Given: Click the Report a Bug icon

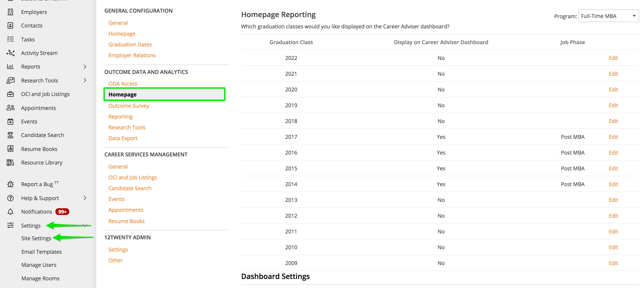Looking at the screenshot, I should click(x=10, y=184).
